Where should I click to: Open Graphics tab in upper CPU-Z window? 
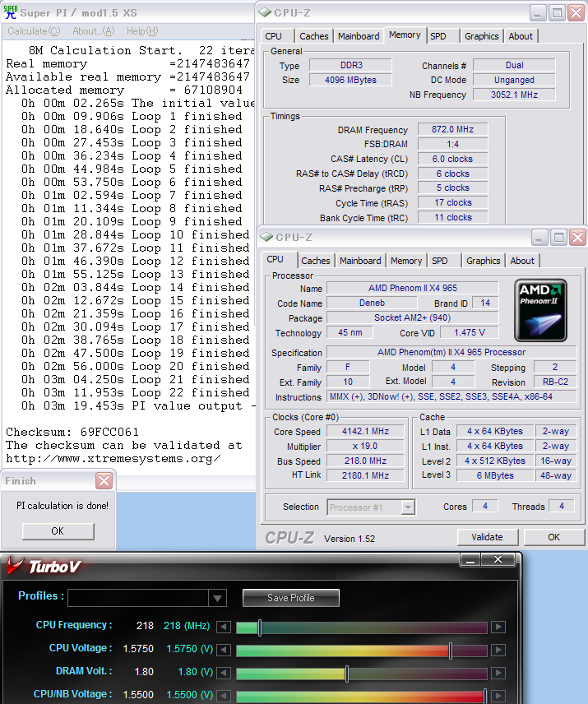pyautogui.click(x=482, y=36)
